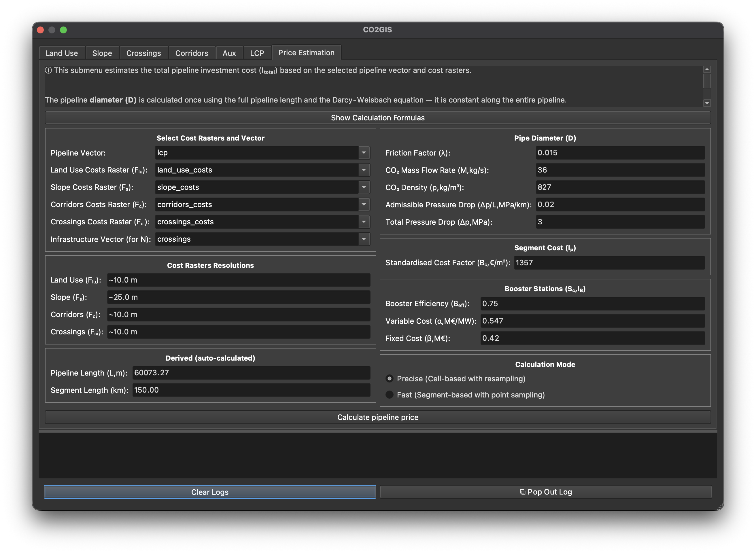Click the "Booster Stations" section heading
This screenshot has height=553, width=756.
545,289
